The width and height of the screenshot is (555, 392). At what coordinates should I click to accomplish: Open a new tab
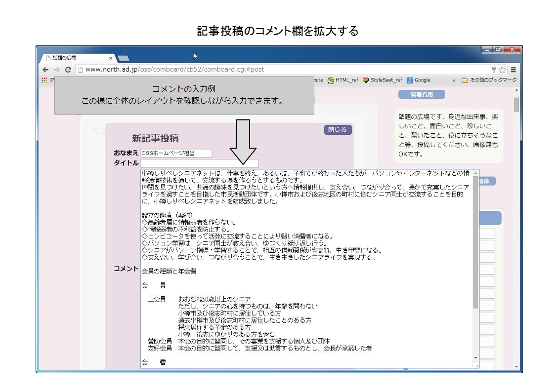123,58
